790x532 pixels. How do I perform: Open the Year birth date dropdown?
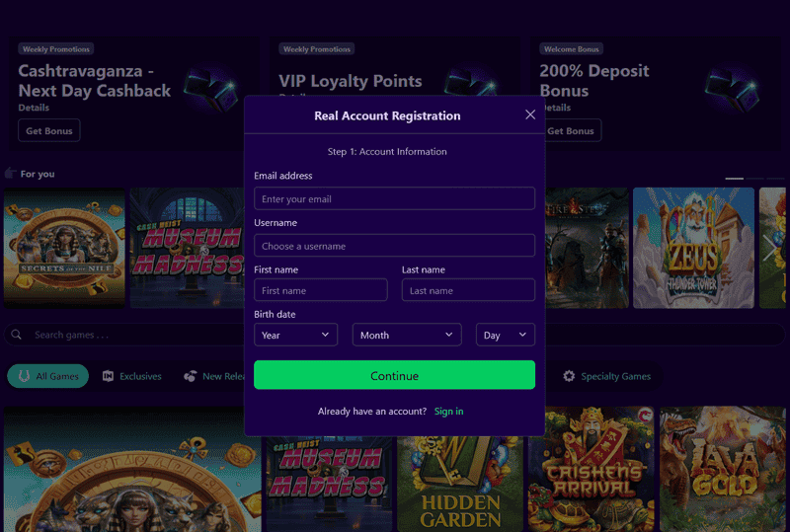point(295,335)
